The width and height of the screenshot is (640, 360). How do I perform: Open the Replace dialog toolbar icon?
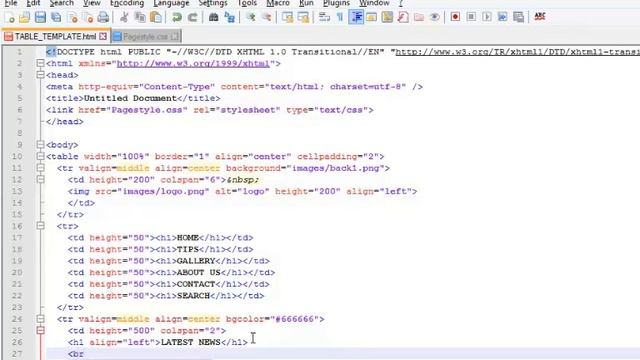229,17
